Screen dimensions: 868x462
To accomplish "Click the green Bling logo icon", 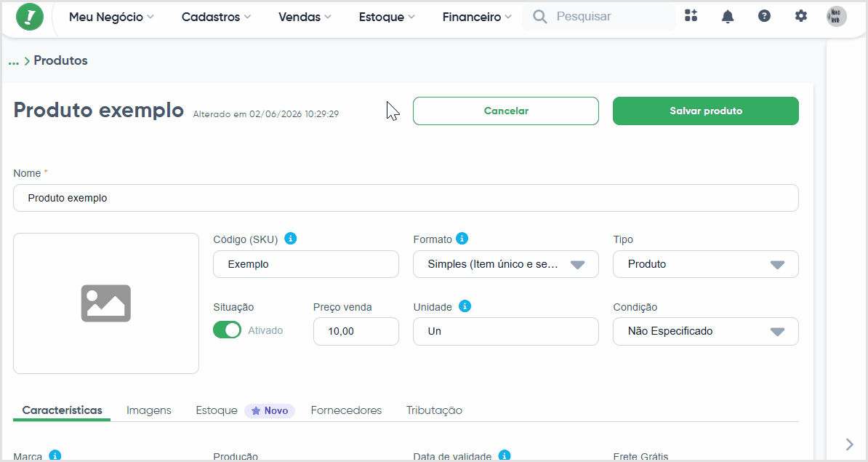I will (x=30, y=17).
